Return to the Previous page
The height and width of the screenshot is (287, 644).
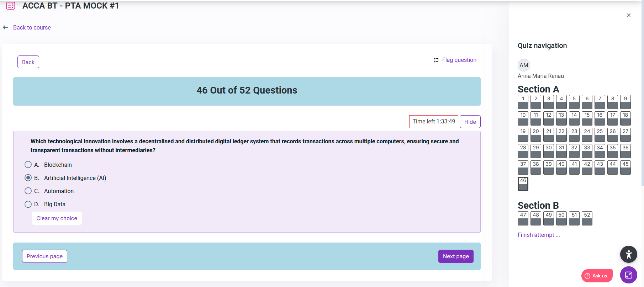click(x=44, y=256)
